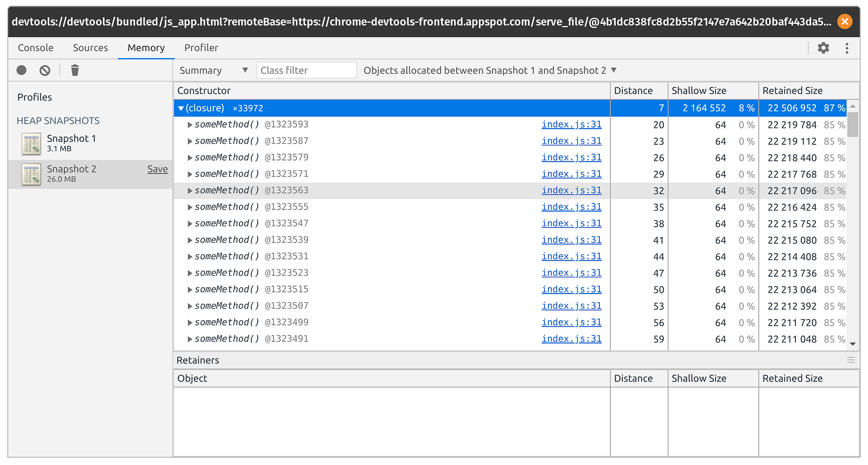The height and width of the screenshot is (465, 868).
Task: Click the Profiles heading in sidebar
Action: pos(35,97)
